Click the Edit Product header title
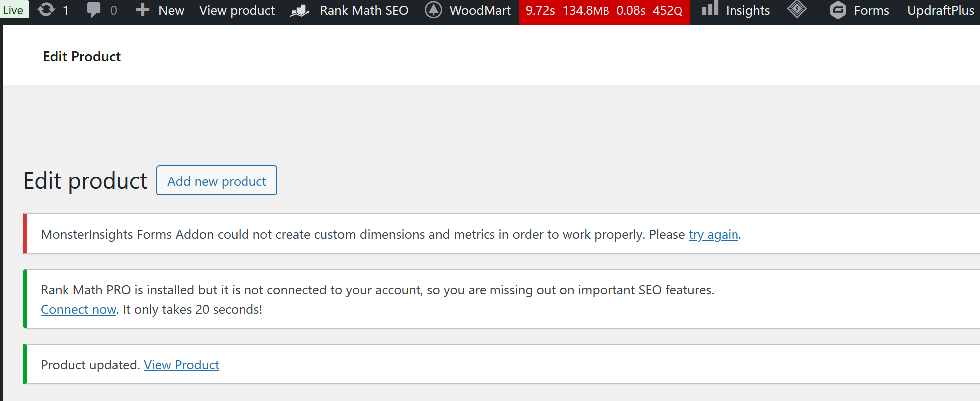980x401 pixels. click(82, 56)
